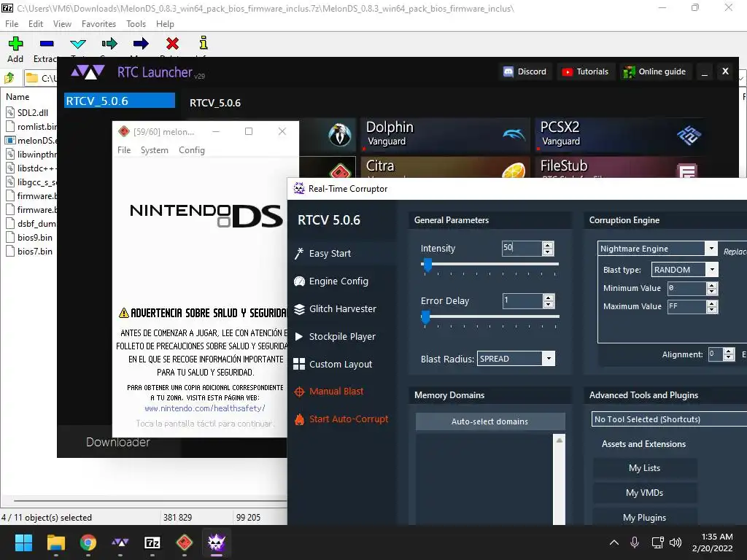Open No Tool Selected (Shortcuts) dropdown

[x=669, y=419]
